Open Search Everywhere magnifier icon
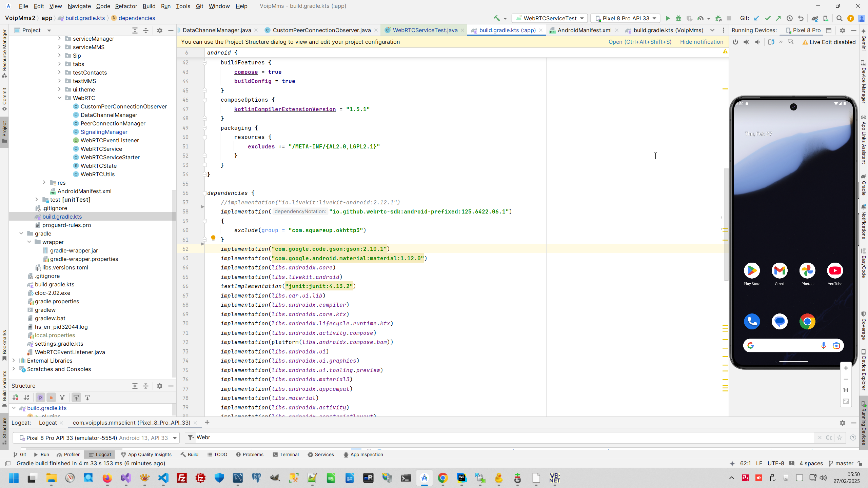868x488 pixels. (839, 18)
